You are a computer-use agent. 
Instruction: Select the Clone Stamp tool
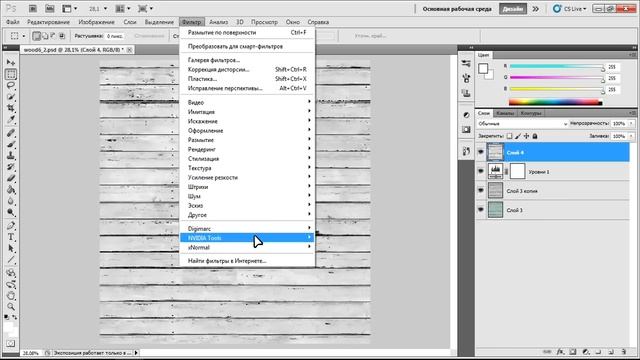point(11,156)
